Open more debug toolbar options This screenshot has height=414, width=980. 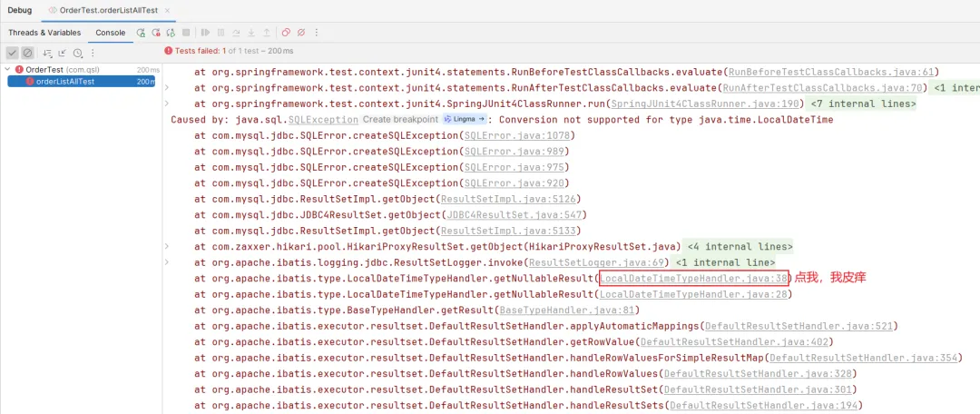317,33
